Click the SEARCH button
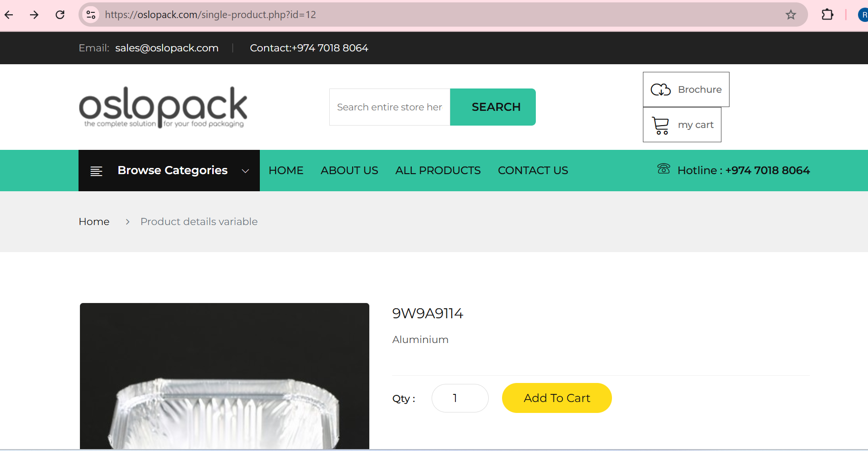 pos(496,107)
